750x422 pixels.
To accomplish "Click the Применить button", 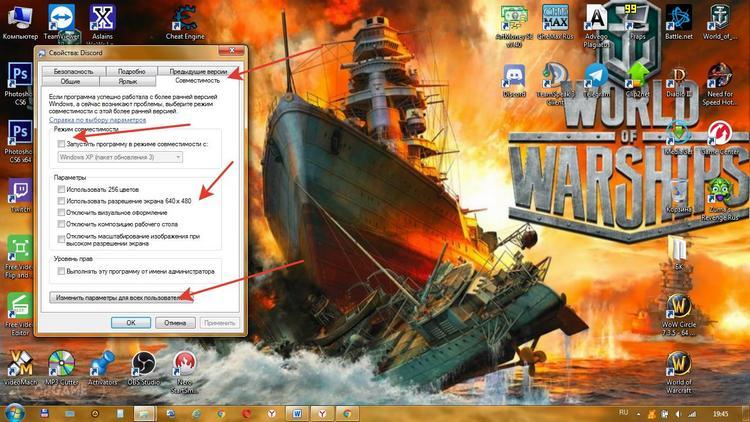I will (x=220, y=323).
